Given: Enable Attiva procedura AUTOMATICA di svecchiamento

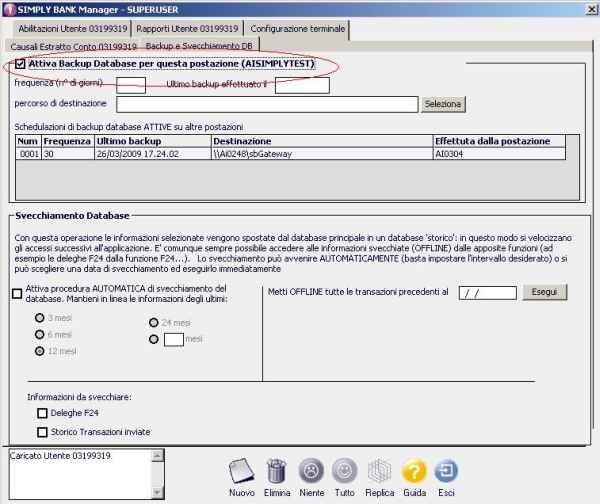Looking at the screenshot, I should [x=17, y=294].
